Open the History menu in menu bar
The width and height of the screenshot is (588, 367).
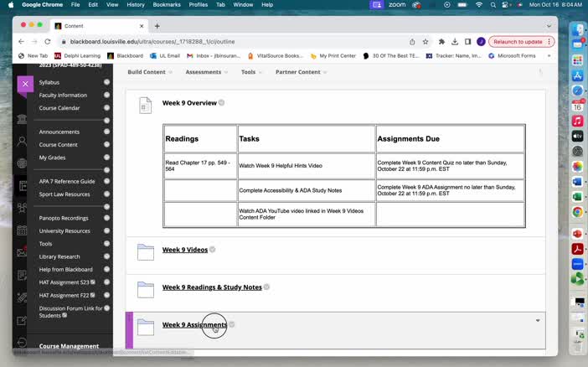click(135, 5)
